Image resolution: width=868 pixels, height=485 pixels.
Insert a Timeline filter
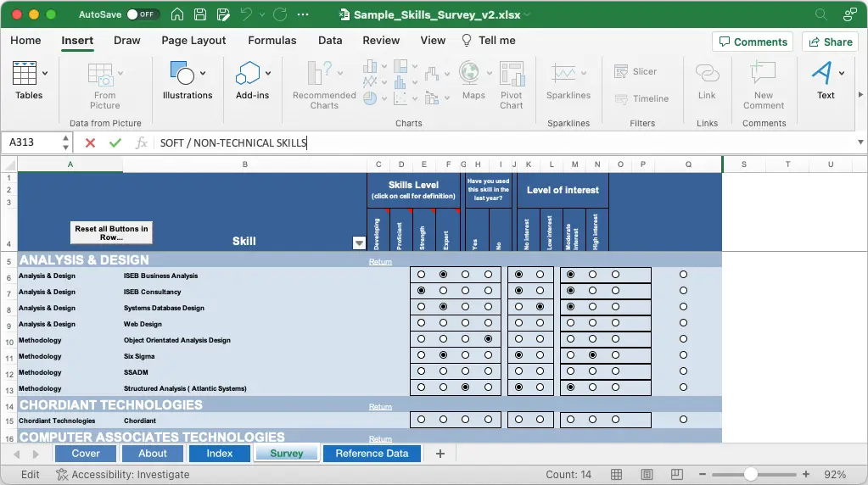pyautogui.click(x=641, y=98)
